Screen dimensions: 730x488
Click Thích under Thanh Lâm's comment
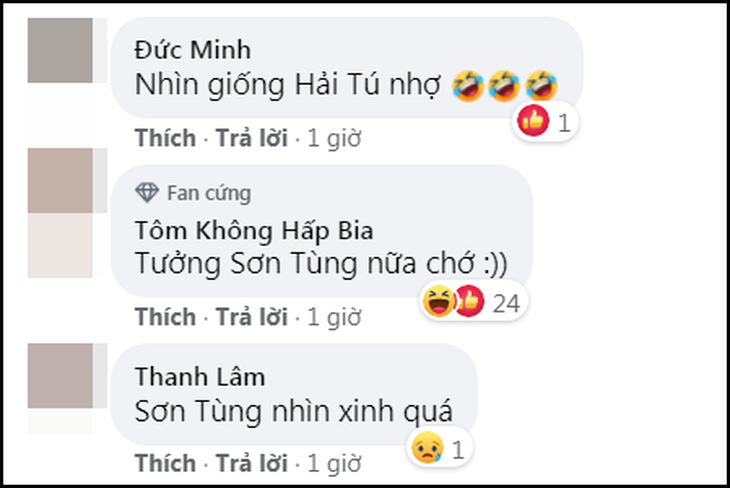tap(165, 463)
